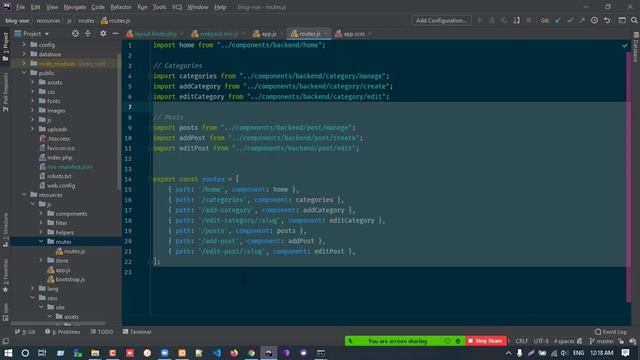Click Git Update Project blue arrow
The height and width of the screenshot is (360, 640).
pyautogui.click(x=558, y=20)
